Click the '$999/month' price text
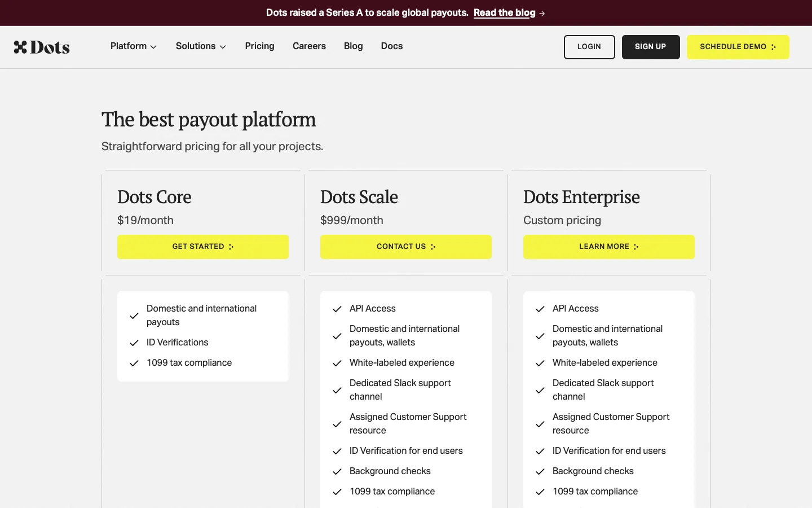Image resolution: width=812 pixels, height=508 pixels. [352, 220]
